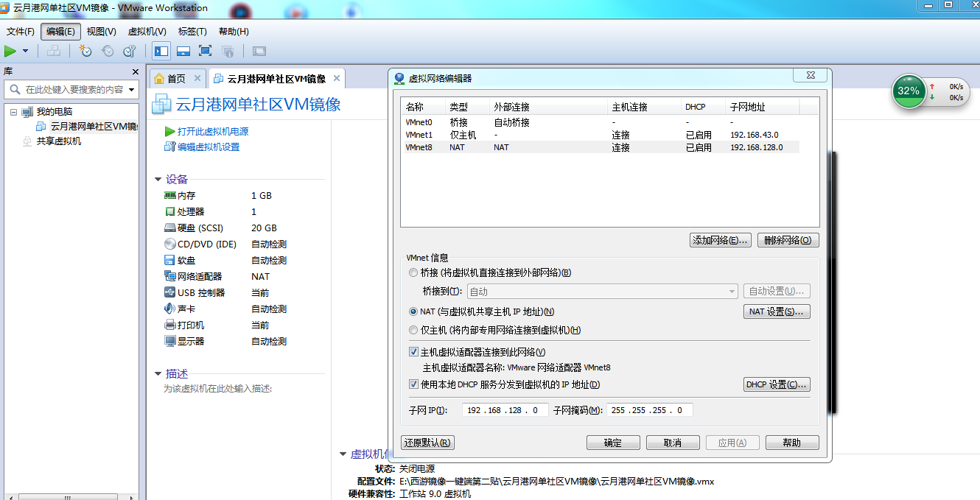Click the green power-on play icon
This screenshot has height=500, width=980.
click(x=10, y=51)
